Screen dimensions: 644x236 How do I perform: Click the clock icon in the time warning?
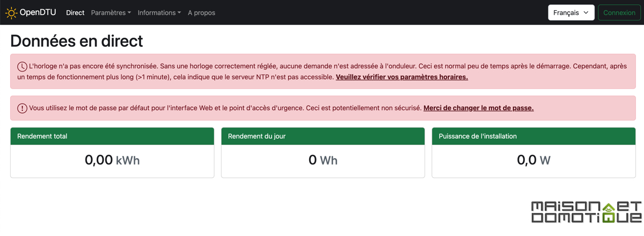[x=22, y=67]
